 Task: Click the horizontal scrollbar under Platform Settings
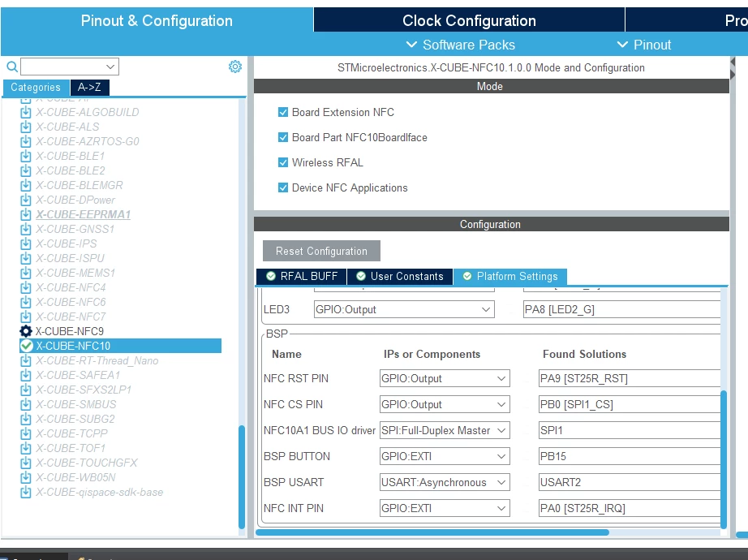click(432, 532)
